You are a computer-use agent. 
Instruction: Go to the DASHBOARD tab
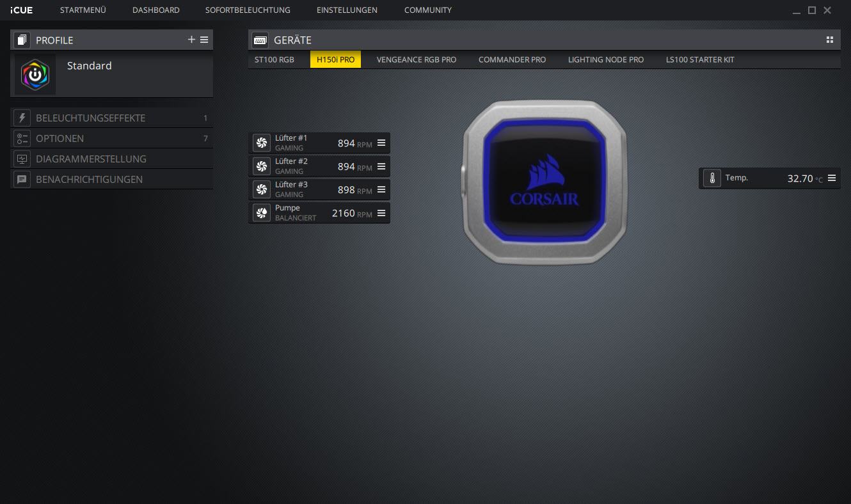(x=156, y=10)
